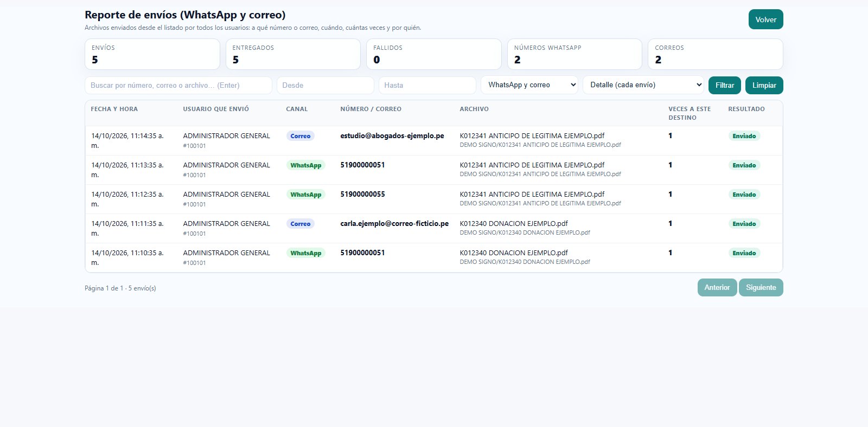Click ADMINISTRADOR GENERAL in the 51900000055 row
This screenshot has height=427, width=868.
(x=227, y=194)
